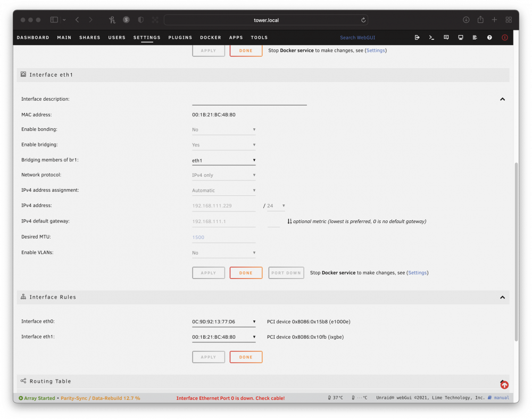Open Bridging members of br1 dropdown

point(223,160)
